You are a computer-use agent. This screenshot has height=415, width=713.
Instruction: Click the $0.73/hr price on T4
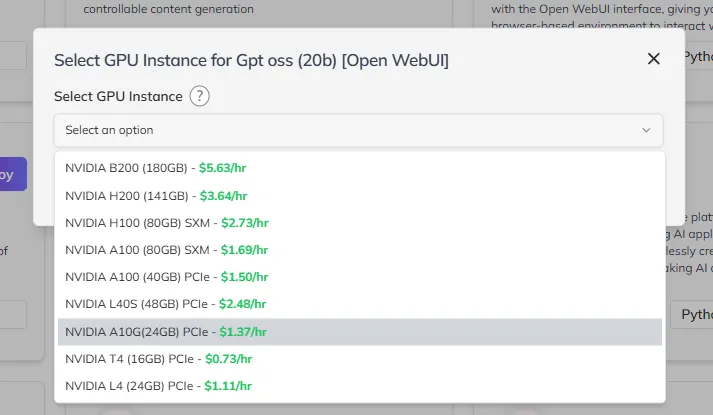pyautogui.click(x=229, y=359)
